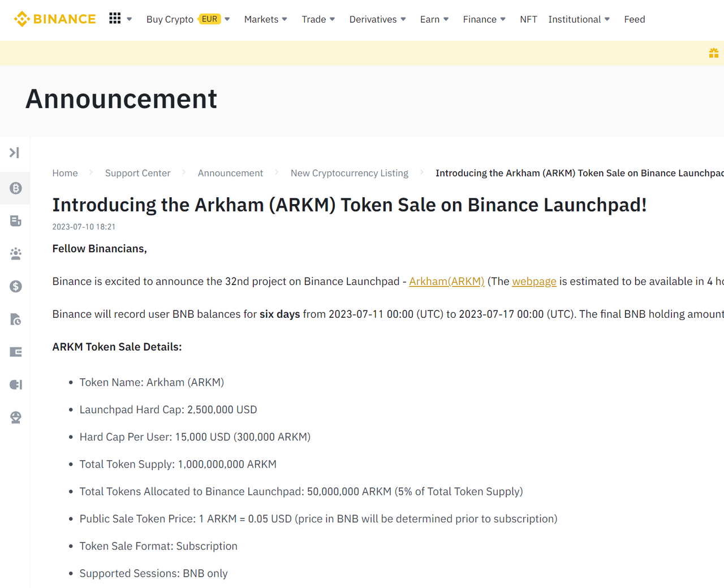This screenshot has height=588, width=724.
Task: Click the Binance logo
Action: (55, 19)
